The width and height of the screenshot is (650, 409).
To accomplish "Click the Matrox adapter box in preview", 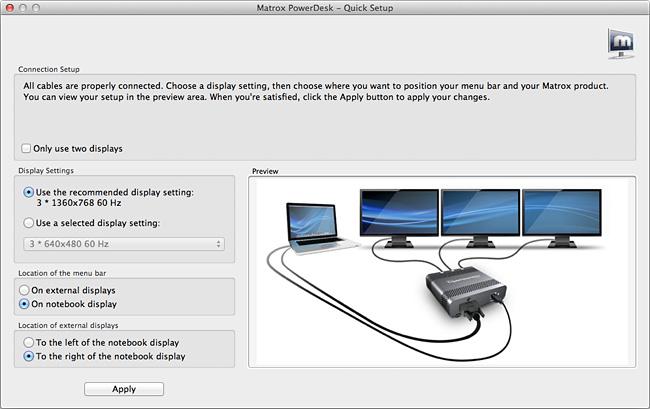I will 466,292.
